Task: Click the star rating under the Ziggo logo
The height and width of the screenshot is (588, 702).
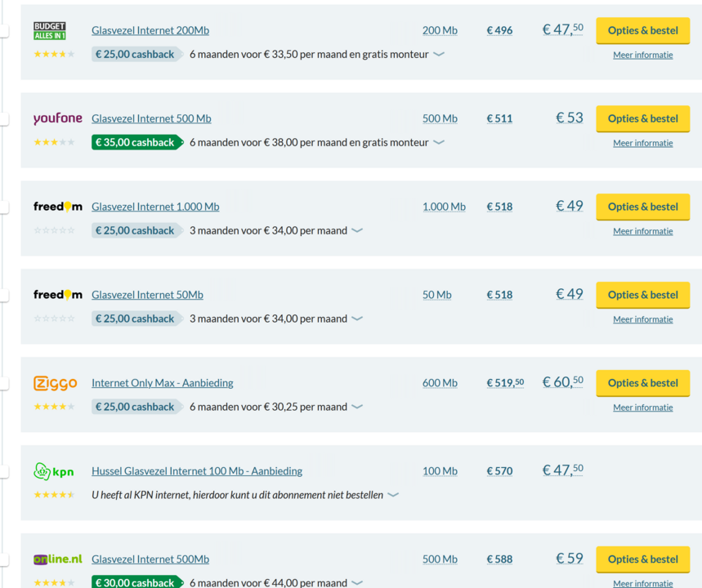Action: (54, 407)
